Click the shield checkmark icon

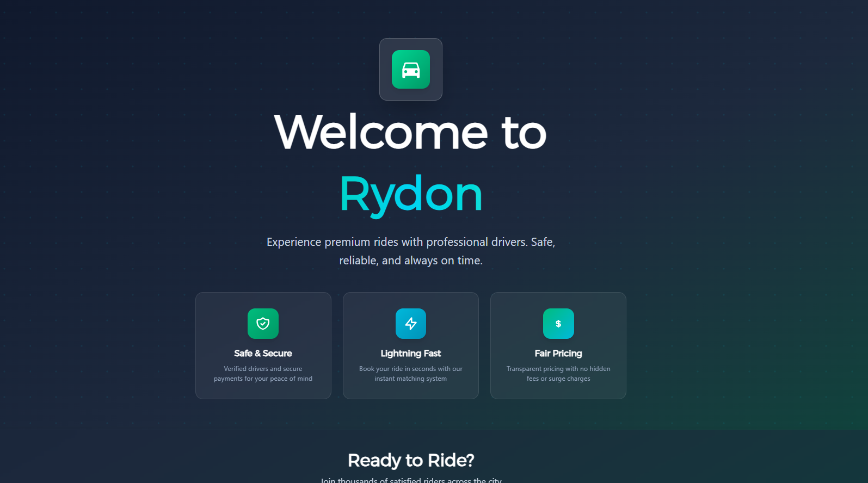[x=263, y=324]
